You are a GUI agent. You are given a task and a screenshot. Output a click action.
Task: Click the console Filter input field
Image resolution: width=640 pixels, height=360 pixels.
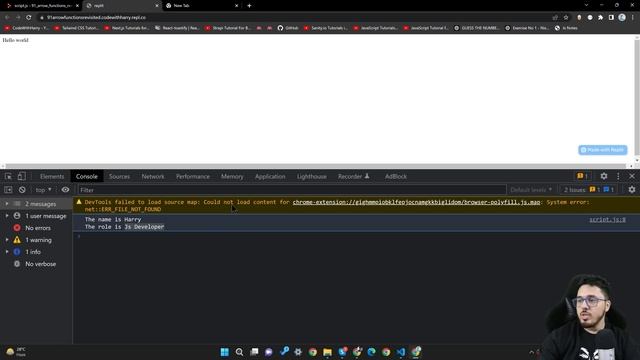[x=291, y=190]
